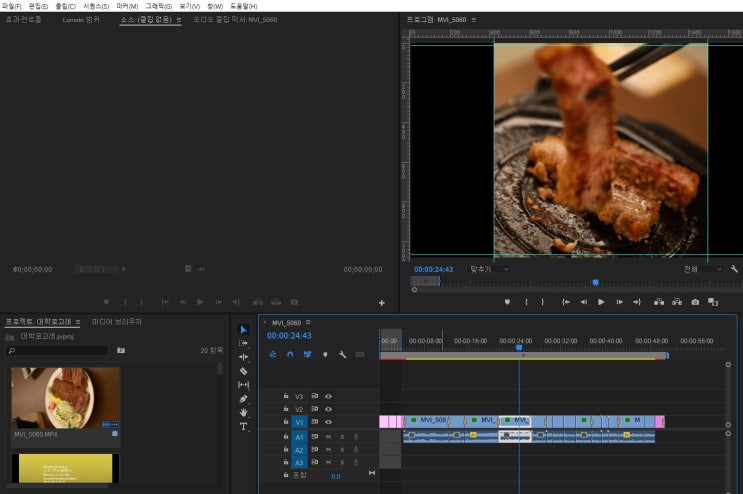Click Add Marker in Program monitor
This screenshot has width=743, height=494.
(x=507, y=301)
